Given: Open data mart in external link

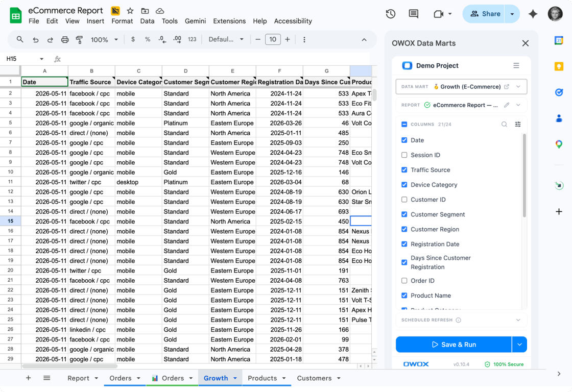Looking at the screenshot, I should pos(506,87).
